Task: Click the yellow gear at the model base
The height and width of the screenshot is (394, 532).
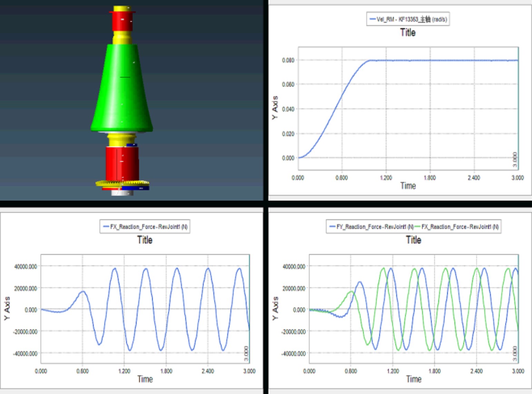Action: point(122,183)
